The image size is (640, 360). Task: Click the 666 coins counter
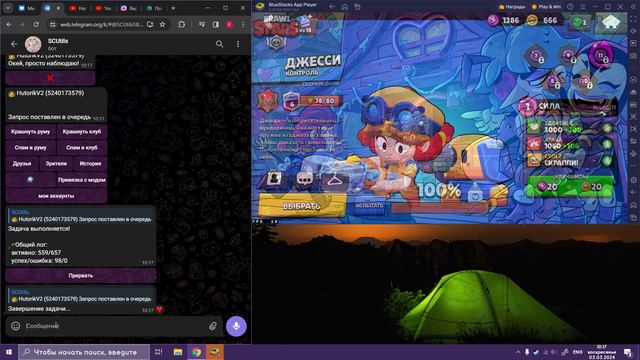(542, 20)
